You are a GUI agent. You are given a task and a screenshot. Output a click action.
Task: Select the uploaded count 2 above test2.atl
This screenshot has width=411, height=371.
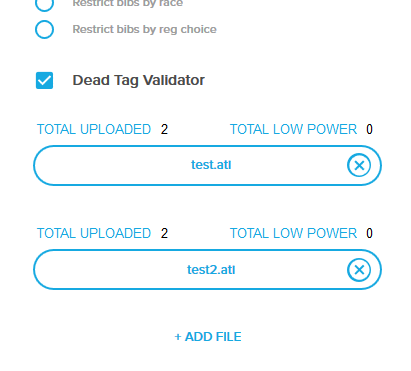click(x=164, y=233)
